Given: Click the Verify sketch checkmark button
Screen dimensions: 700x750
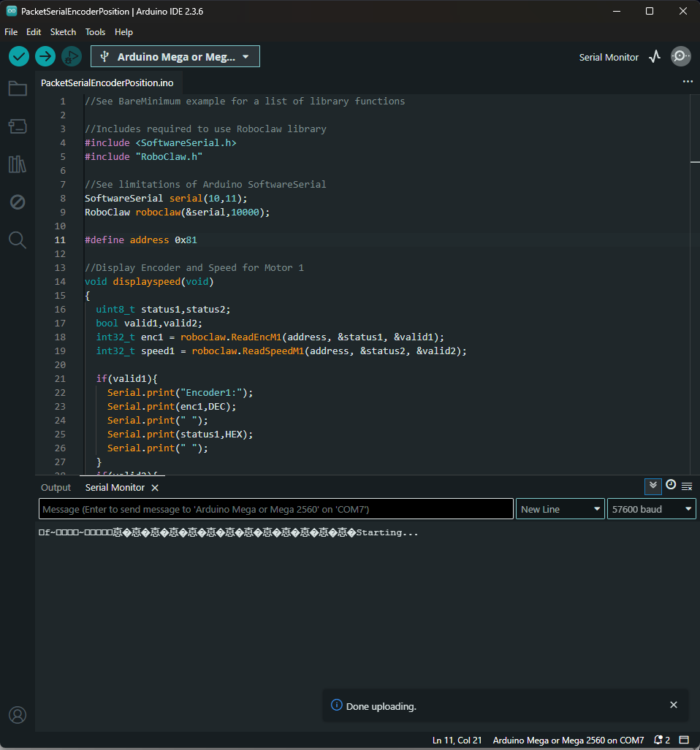Looking at the screenshot, I should pyautogui.click(x=19, y=56).
